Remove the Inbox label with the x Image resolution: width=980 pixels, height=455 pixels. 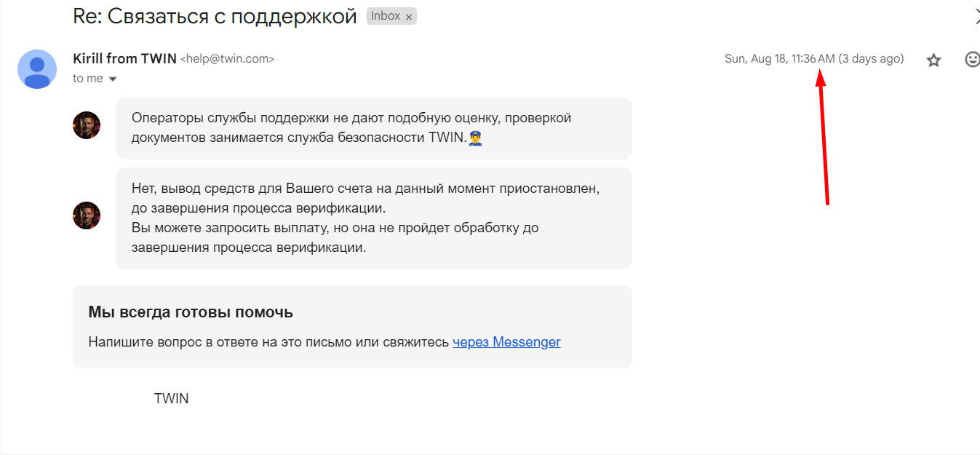pyautogui.click(x=409, y=17)
